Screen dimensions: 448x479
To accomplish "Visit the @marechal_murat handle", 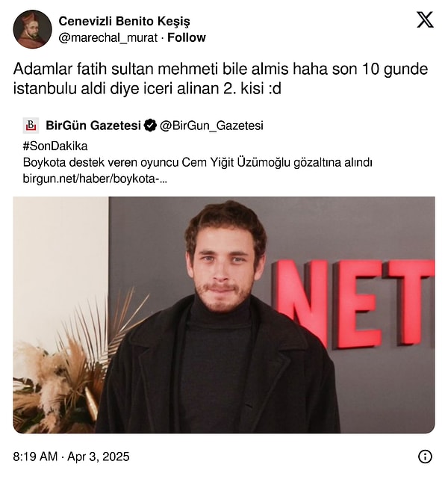I will (x=108, y=38).
